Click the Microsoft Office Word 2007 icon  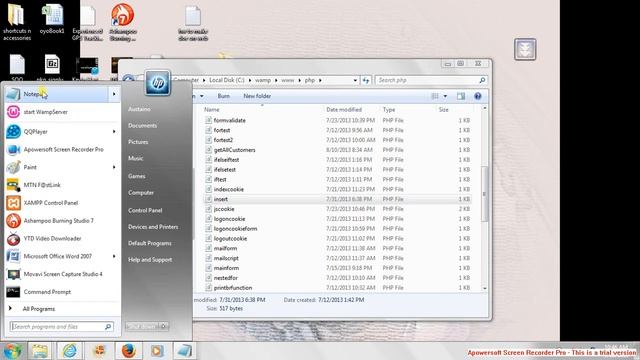click(x=13, y=256)
